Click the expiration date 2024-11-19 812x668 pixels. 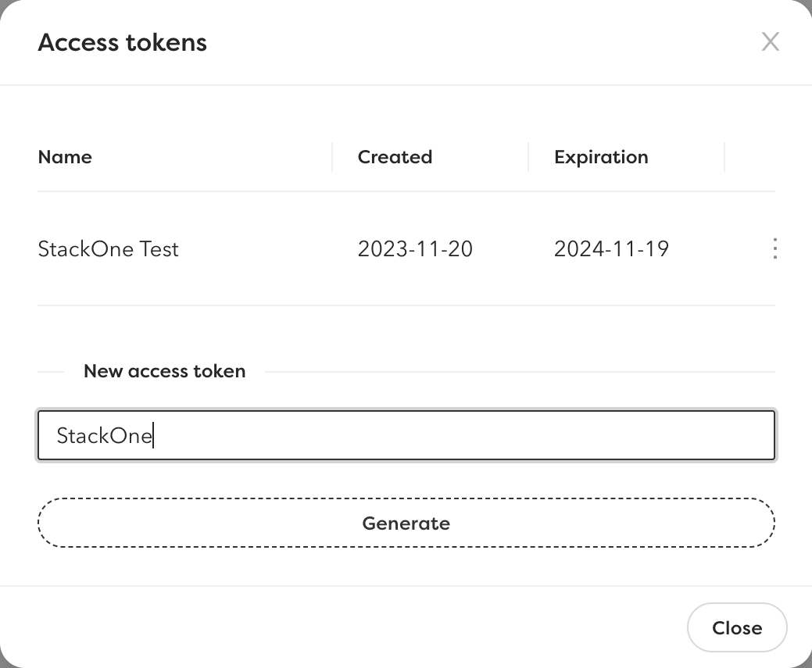(612, 248)
